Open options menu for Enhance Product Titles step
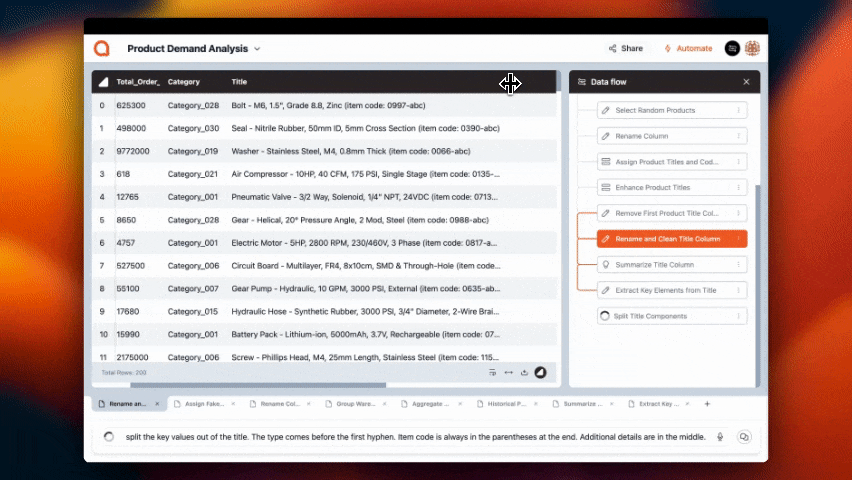Viewport: 852px width, 480px height. [x=738, y=187]
